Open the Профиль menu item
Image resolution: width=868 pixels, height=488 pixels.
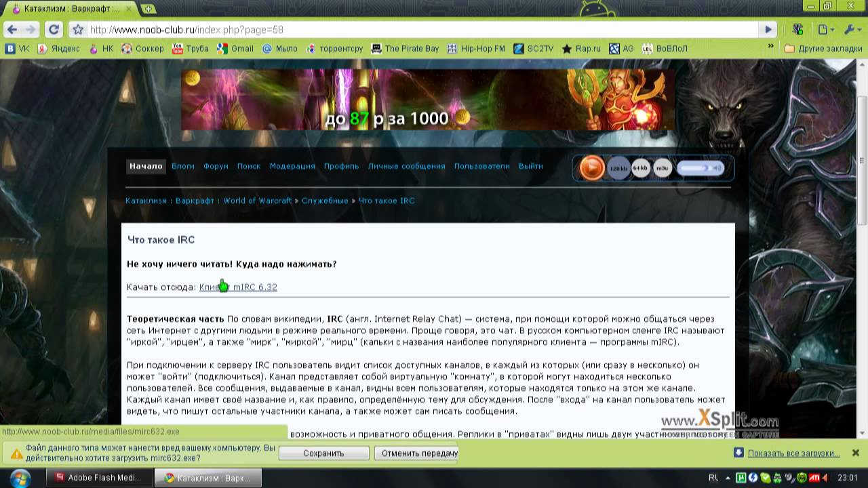341,166
